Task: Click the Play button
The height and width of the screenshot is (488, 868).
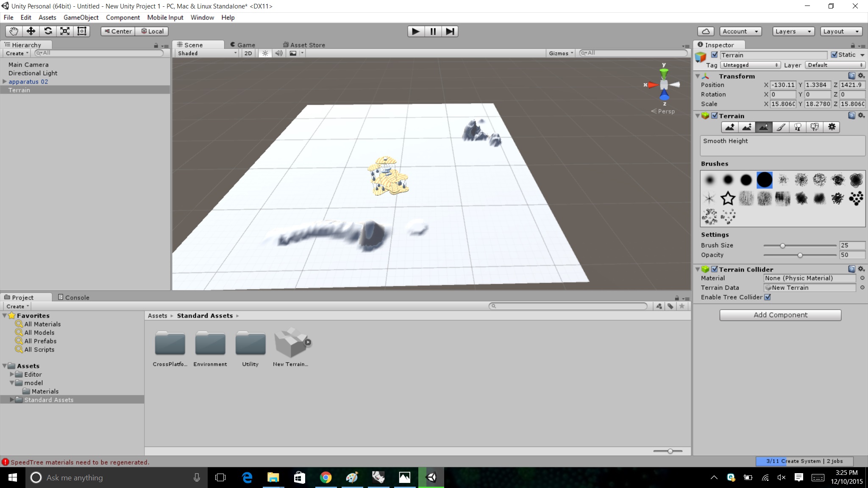Action: 415,31
